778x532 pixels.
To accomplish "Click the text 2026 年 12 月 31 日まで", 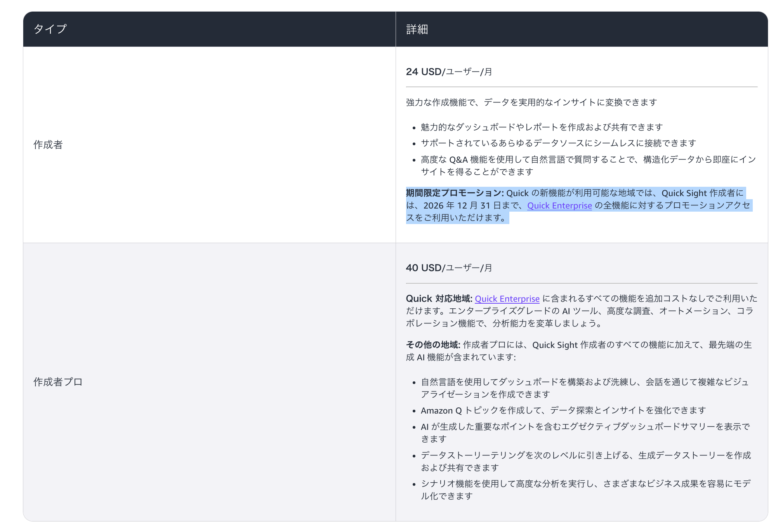I will pos(471,205).
